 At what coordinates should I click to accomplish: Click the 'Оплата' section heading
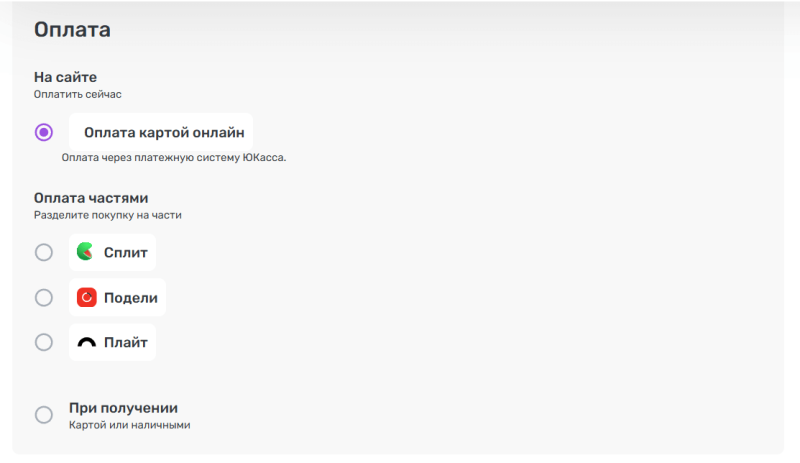(x=72, y=30)
